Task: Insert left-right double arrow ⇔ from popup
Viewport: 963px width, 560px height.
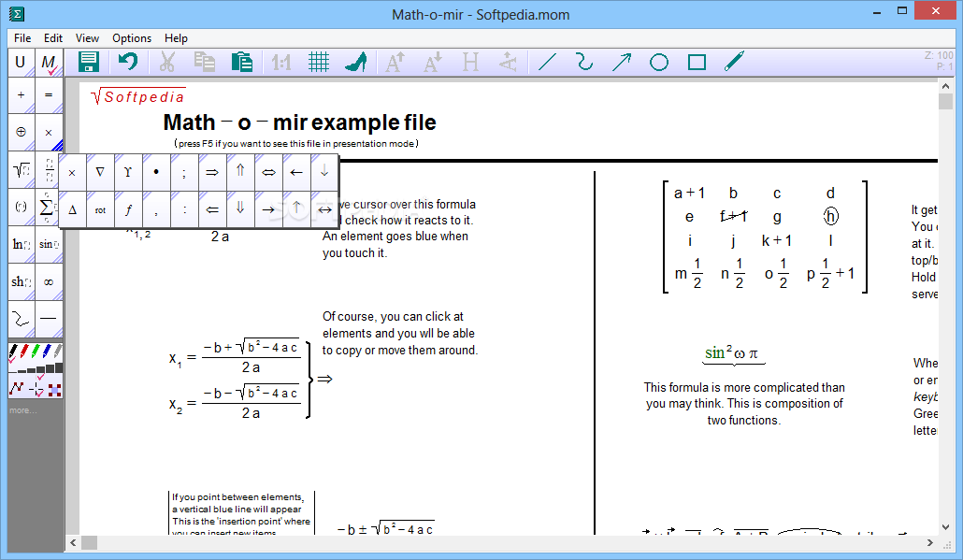Action: tap(268, 173)
